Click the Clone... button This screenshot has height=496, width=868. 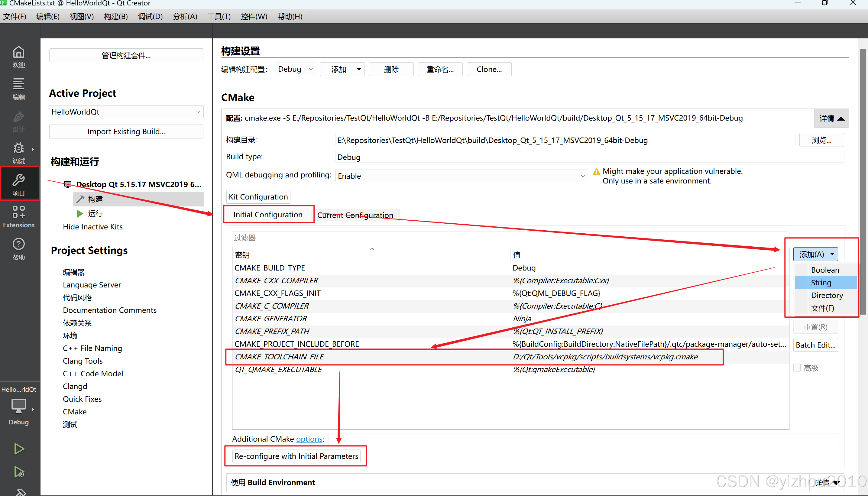(x=489, y=70)
